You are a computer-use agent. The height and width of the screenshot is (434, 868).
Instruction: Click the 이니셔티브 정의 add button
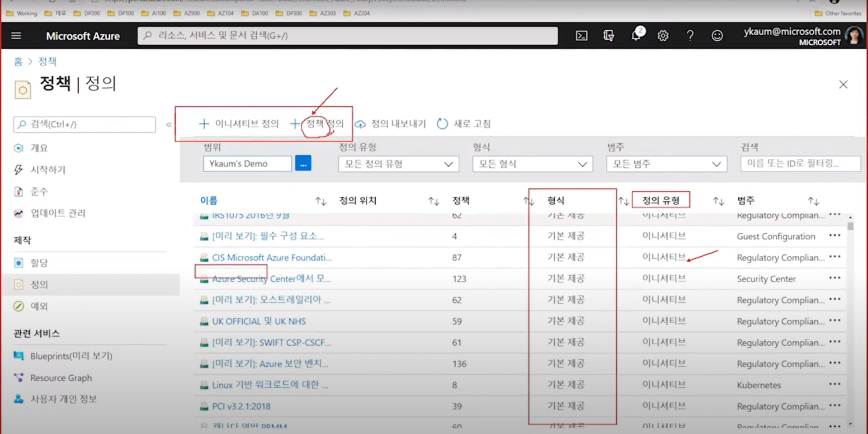[x=239, y=123]
